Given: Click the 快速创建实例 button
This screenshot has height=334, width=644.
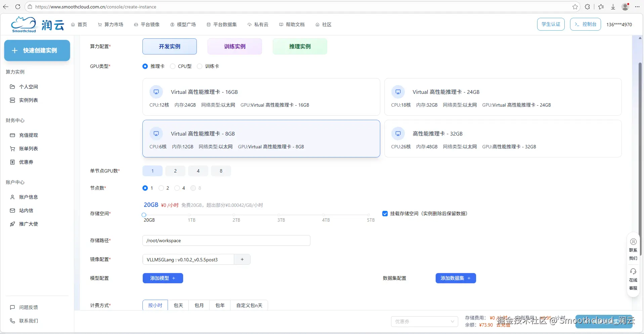Looking at the screenshot, I should click(37, 50).
